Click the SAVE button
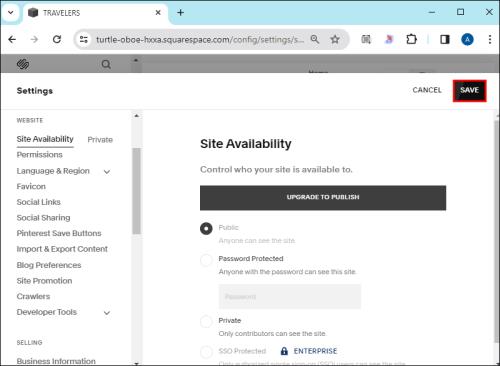 469,90
